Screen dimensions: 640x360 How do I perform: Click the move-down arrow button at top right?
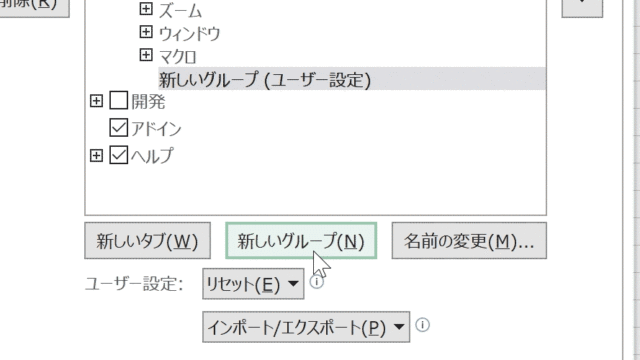point(582,8)
